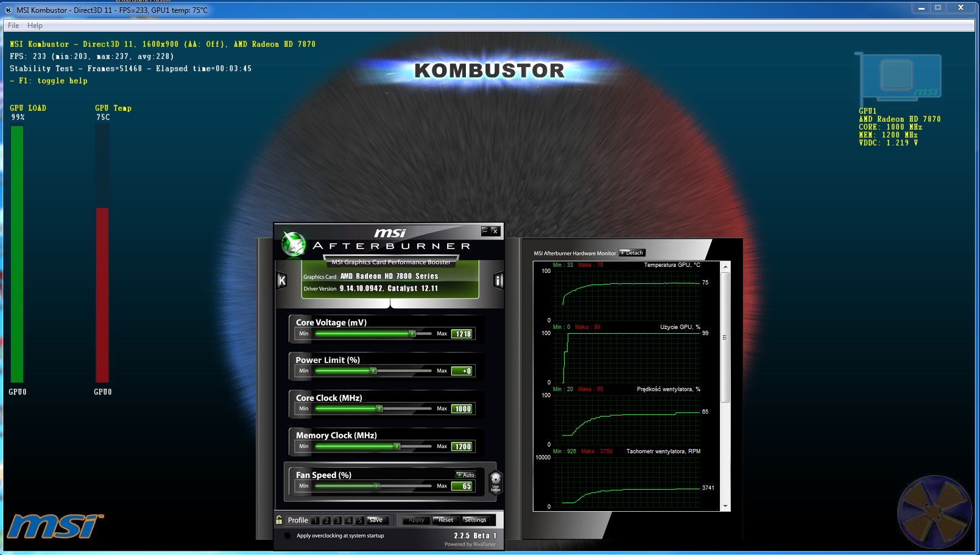The width and height of the screenshot is (980, 555).
Task: Close the MSI Afterburner panel
Action: [x=495, y=231]
